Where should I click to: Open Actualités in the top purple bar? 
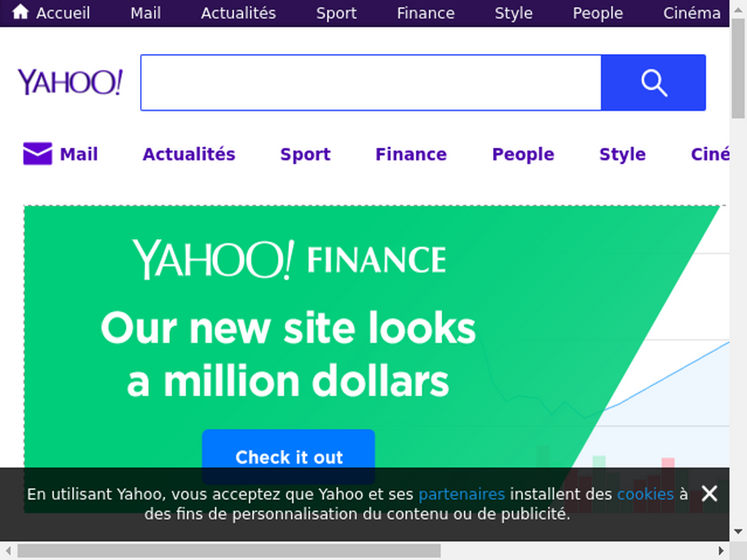click(239, 13)
